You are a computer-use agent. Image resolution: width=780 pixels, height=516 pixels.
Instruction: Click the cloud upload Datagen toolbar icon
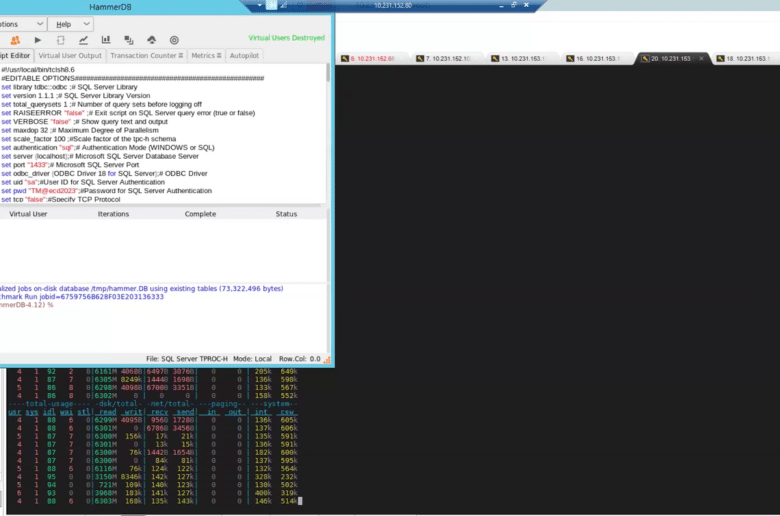click(x=152, y=40)
